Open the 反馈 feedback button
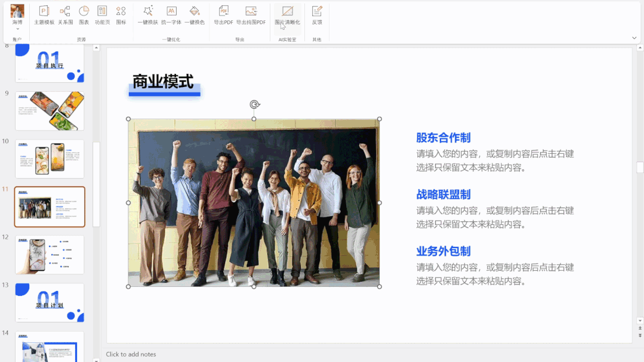 coord(317,15)
